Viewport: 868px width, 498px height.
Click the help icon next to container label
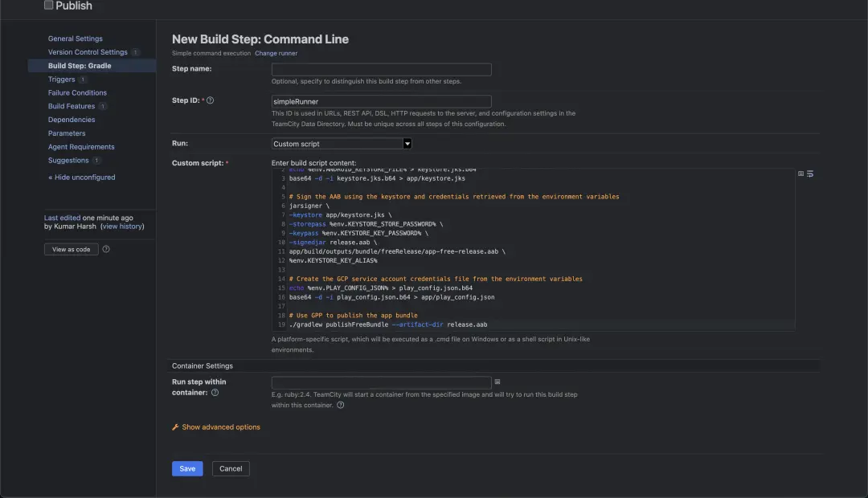pos(215,393)
